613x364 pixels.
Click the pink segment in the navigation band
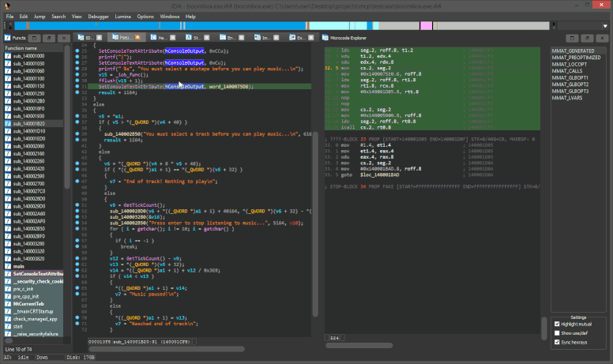426,26
